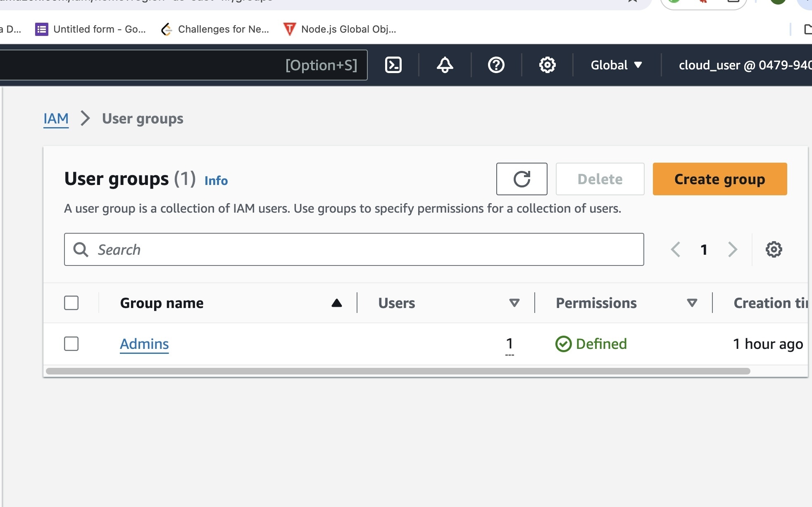Toggle the select-all checkbox in table header
Screen dimensions: 812x507
tap(71, 303)
